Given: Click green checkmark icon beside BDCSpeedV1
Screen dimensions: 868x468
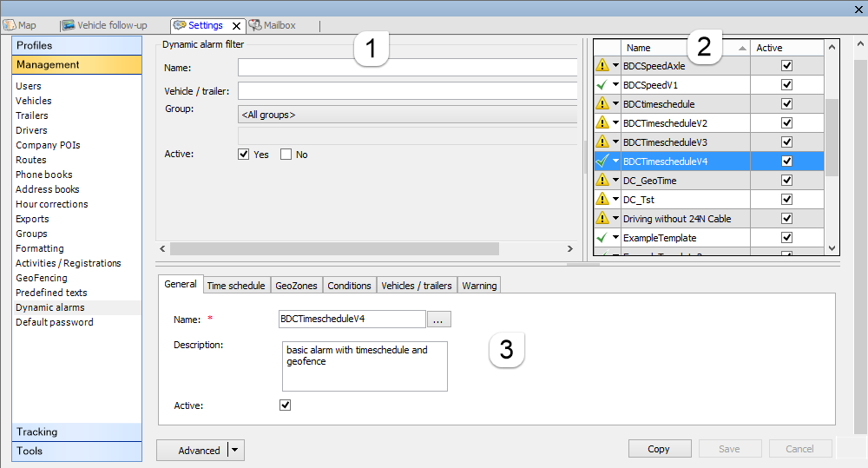Looking at the screenshot, I should (x=602, y=85).
